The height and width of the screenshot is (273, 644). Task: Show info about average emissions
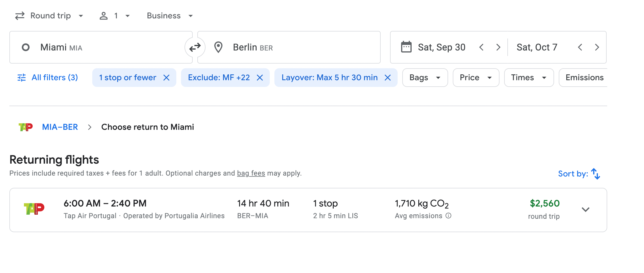coord(448,216)
